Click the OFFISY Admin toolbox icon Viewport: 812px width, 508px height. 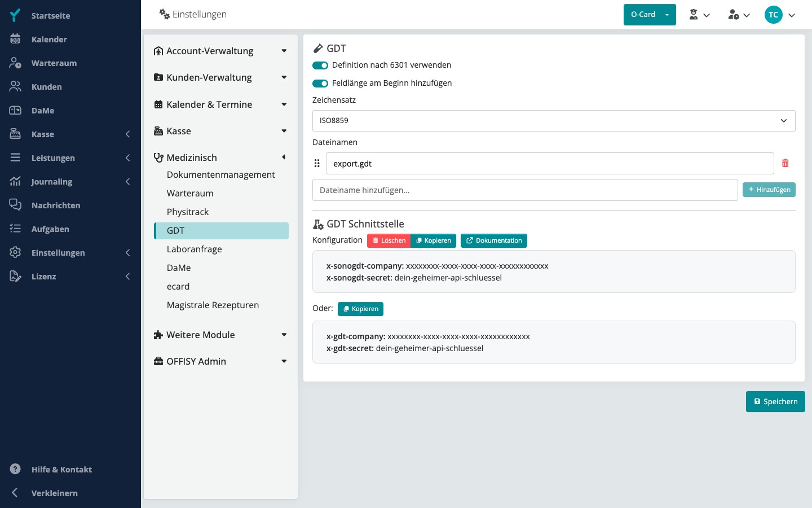point(158,361)
